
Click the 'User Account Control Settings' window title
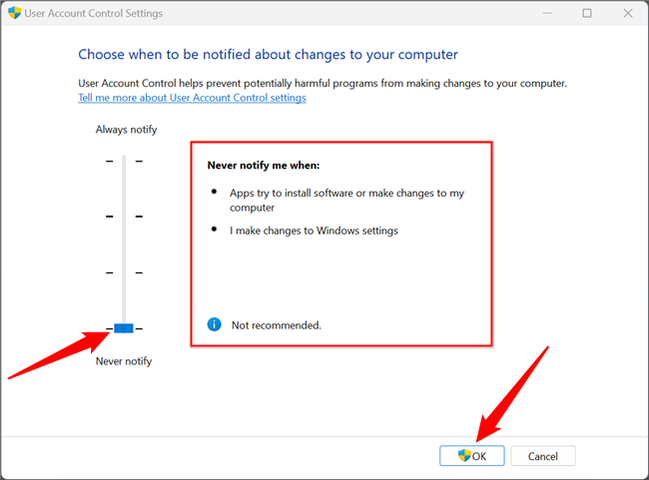coord(94,13)
